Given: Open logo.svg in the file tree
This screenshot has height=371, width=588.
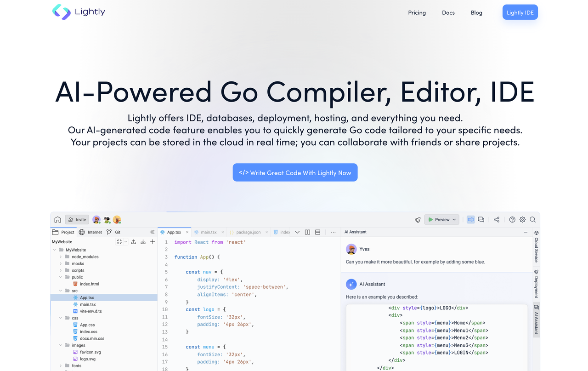Looking at the screenshot, I should (84, 359).
